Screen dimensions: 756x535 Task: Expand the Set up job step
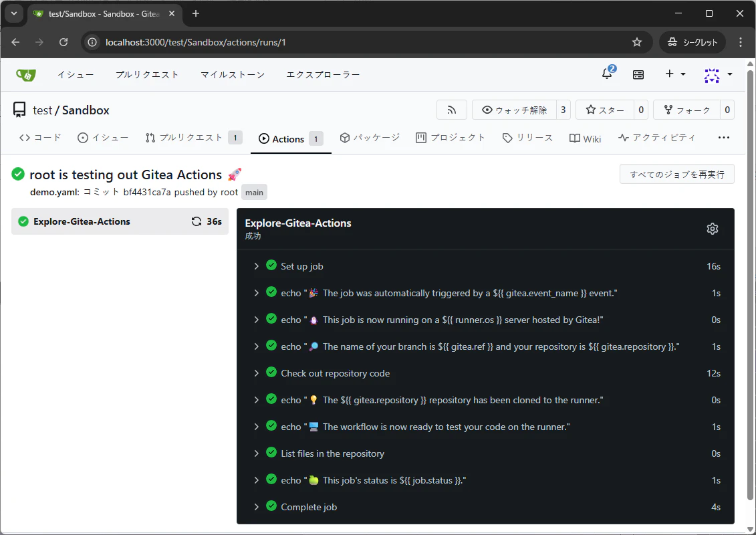click(487, 266)
